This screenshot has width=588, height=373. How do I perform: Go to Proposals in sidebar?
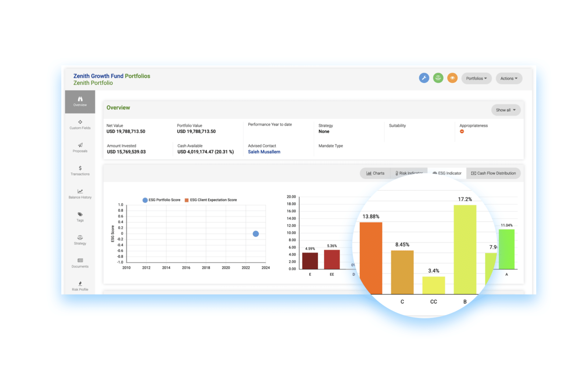coord(80,148)
